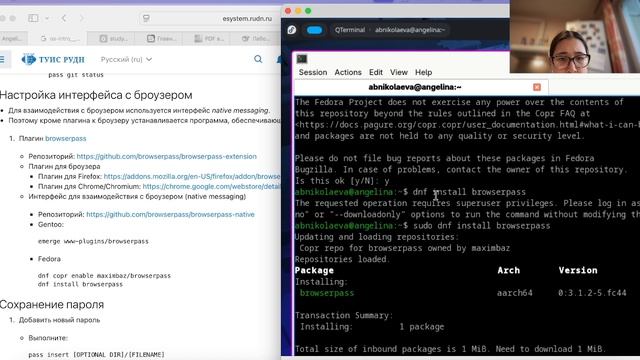Image resolution: width=640 pixels, height=360 pixels.
Task: Click the reader icon in the address bar
Action: tap(146, 18)
